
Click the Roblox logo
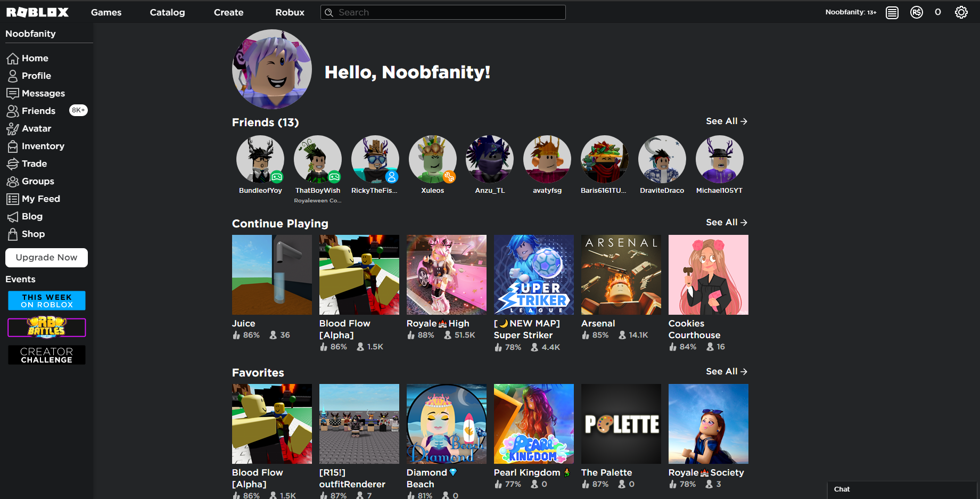[37, 12]
